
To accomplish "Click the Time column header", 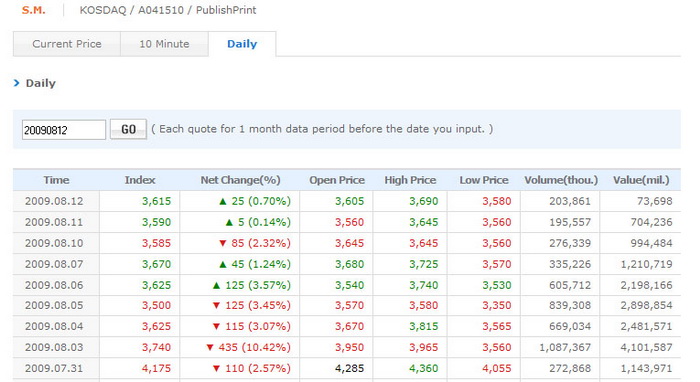I will [x=56, y=180].
